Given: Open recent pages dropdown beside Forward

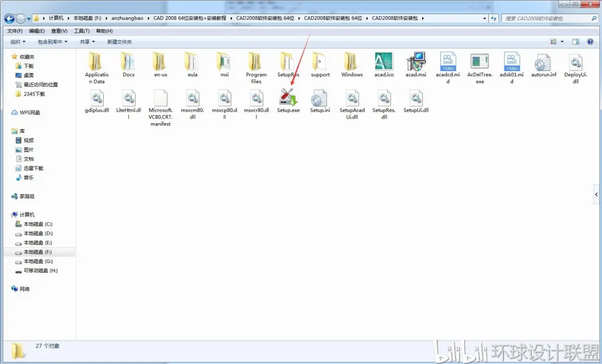Looking at the screenshot, I should tap(29, 19).
